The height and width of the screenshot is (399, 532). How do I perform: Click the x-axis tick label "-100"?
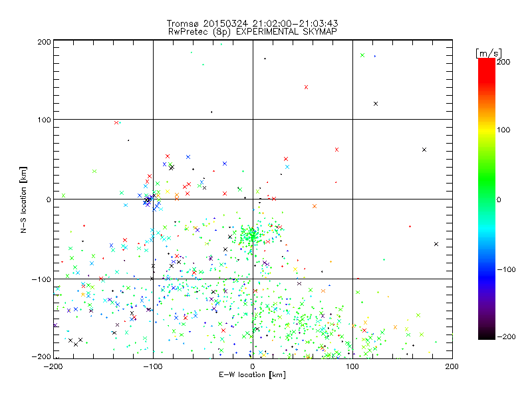153,366
